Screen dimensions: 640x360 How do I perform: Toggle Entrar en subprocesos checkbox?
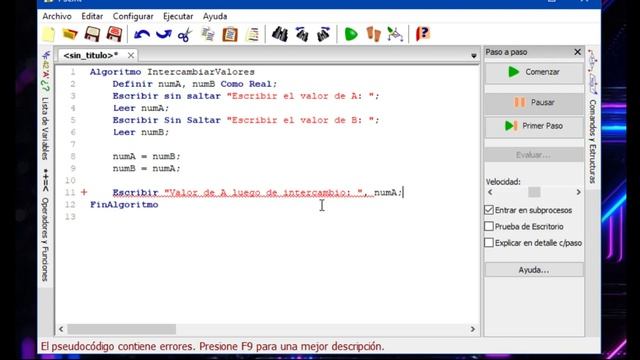point(489,210)
